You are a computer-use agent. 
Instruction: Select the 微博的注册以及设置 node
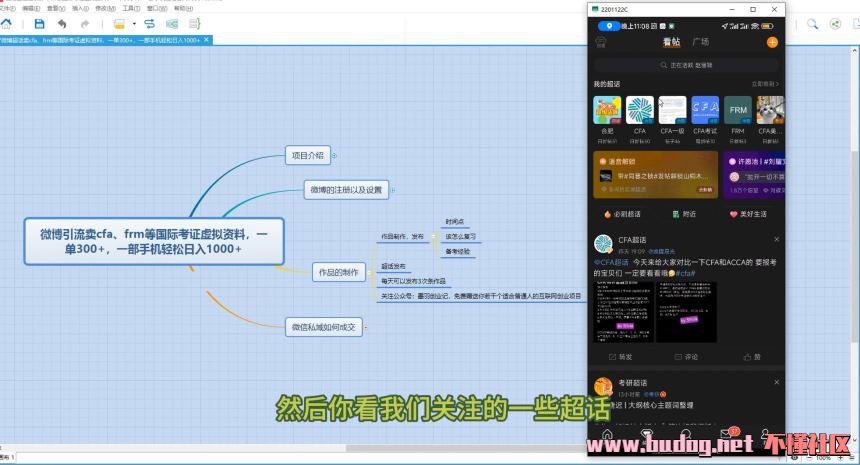[346, 190]
